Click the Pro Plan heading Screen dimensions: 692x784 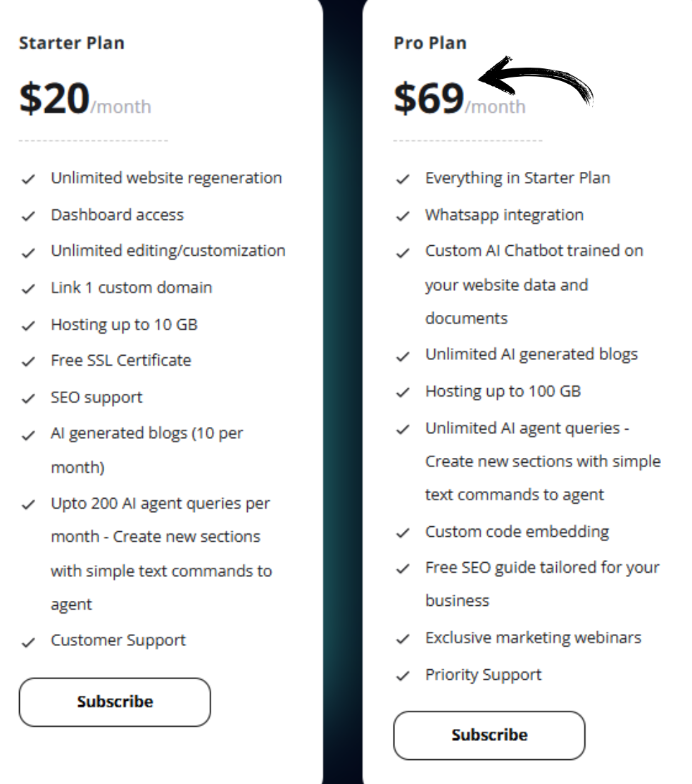tap(430, 43)
